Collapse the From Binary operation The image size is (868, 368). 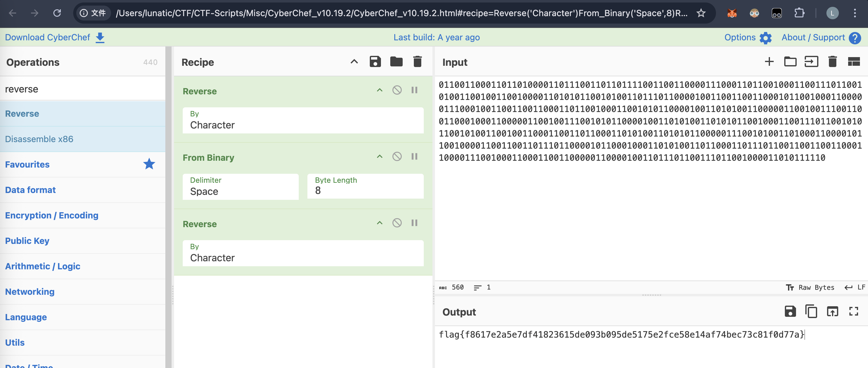379,157
